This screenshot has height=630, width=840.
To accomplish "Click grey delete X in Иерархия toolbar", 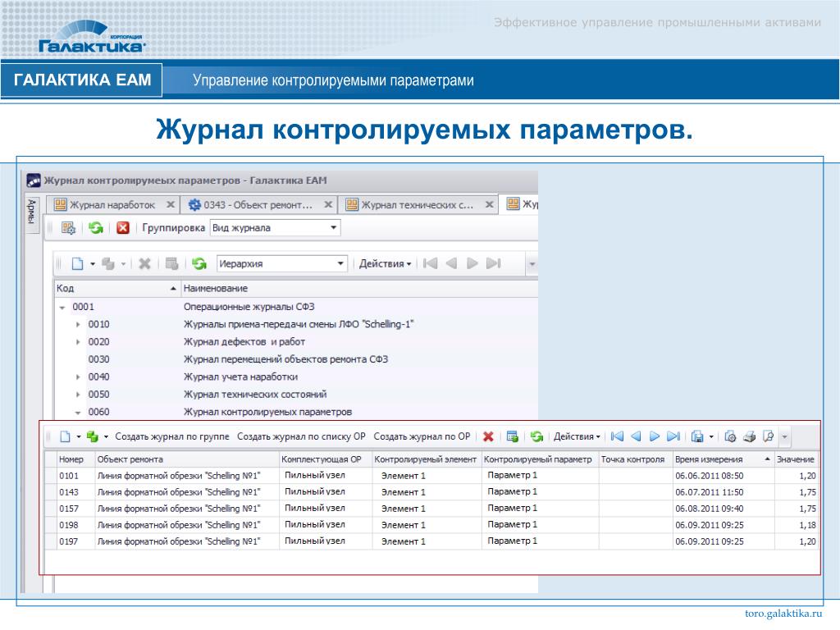I will click(x=144, y=263).
